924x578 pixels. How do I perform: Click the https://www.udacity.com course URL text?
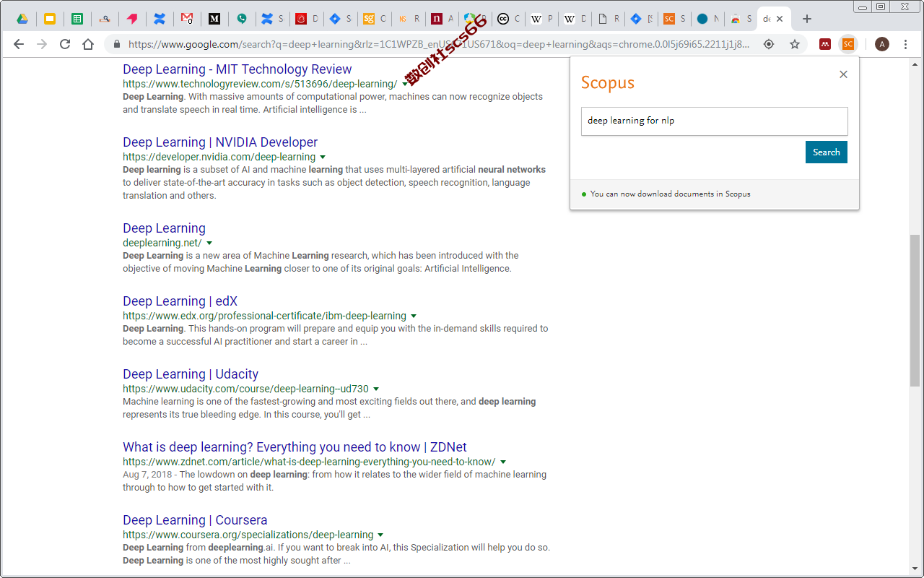245,389
